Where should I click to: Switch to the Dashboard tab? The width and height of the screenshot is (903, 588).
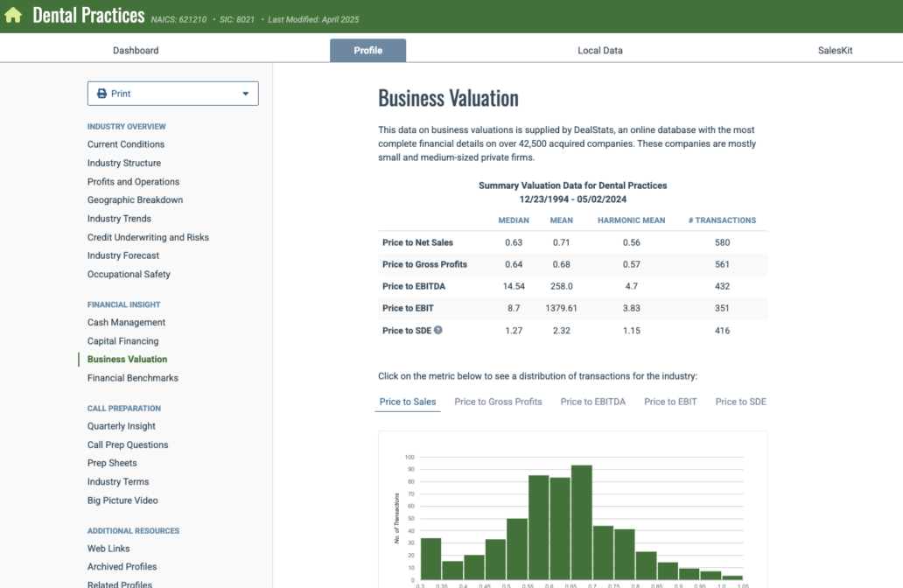coord(136,51)
